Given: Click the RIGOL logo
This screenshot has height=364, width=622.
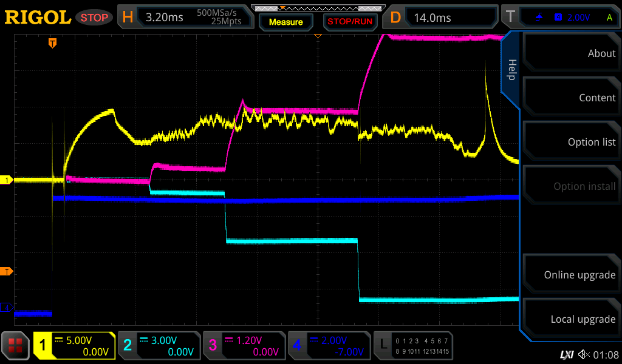Looking at the screenshot, I should (38, 18).
